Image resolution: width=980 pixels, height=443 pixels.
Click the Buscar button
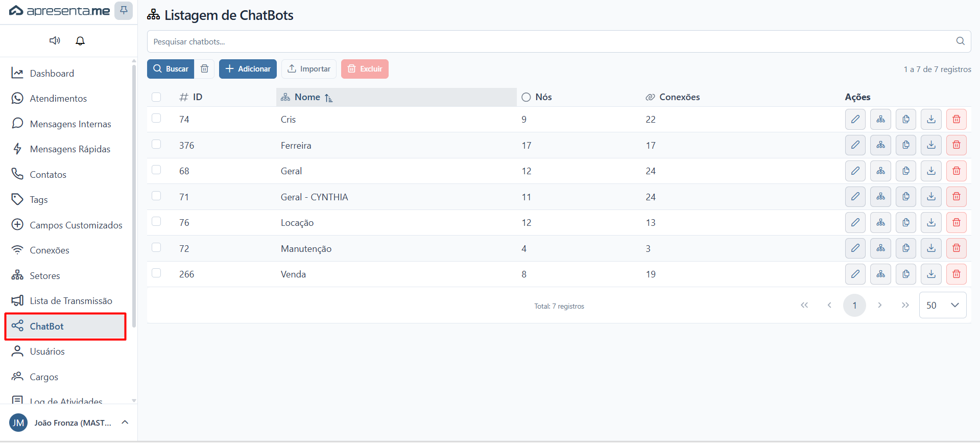(x=171, y=69)
